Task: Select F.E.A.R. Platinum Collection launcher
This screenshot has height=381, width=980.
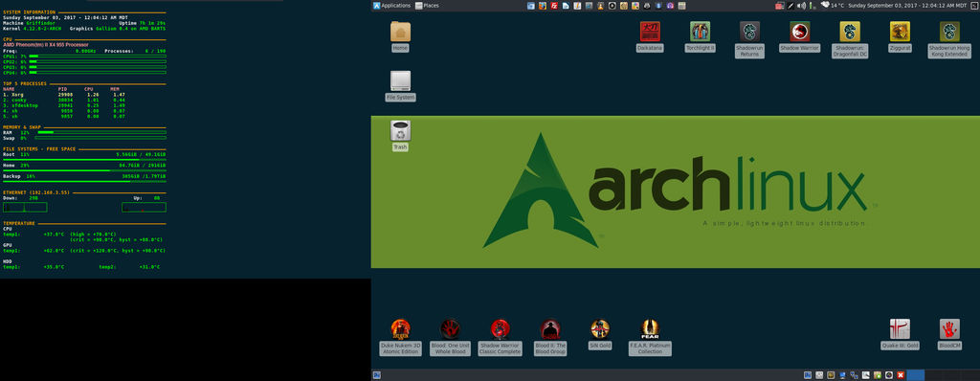Action: [x=650, y=338]
